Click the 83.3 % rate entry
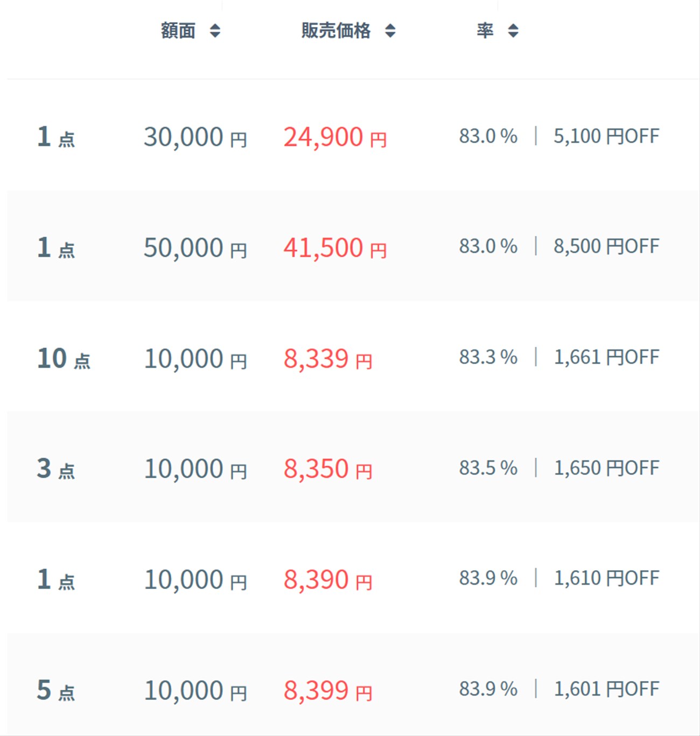The image size is (700, 736). tap(488, 357)
